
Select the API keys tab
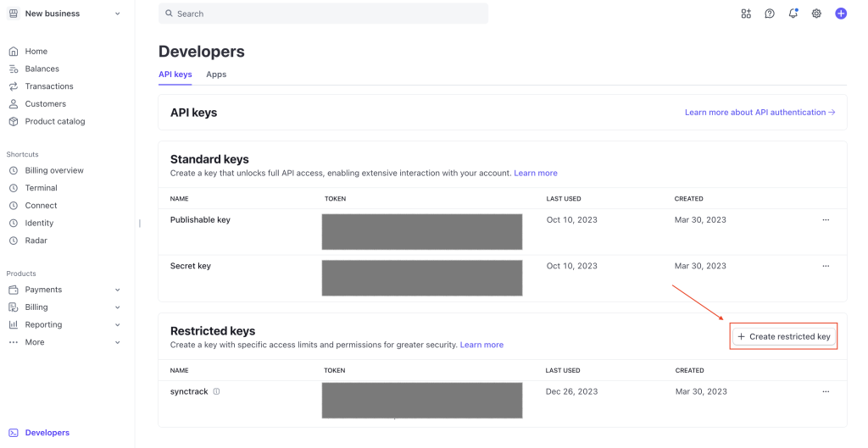175,75
